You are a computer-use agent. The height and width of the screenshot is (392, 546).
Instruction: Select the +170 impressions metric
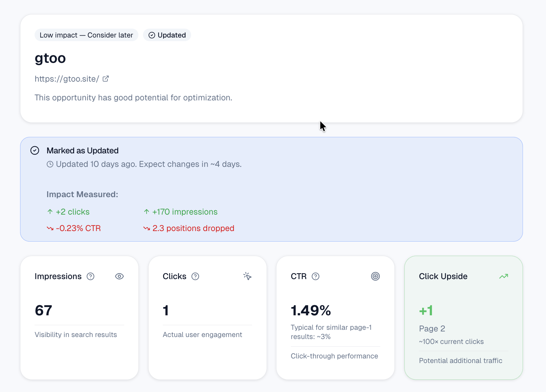[185, 212]
